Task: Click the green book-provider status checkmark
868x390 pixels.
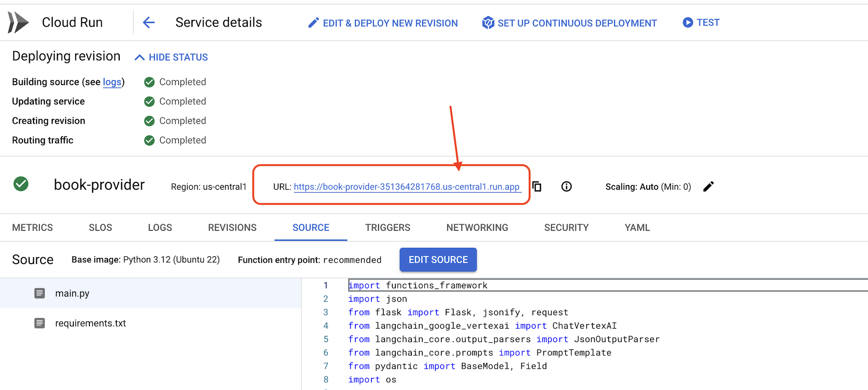Action: 21,184
